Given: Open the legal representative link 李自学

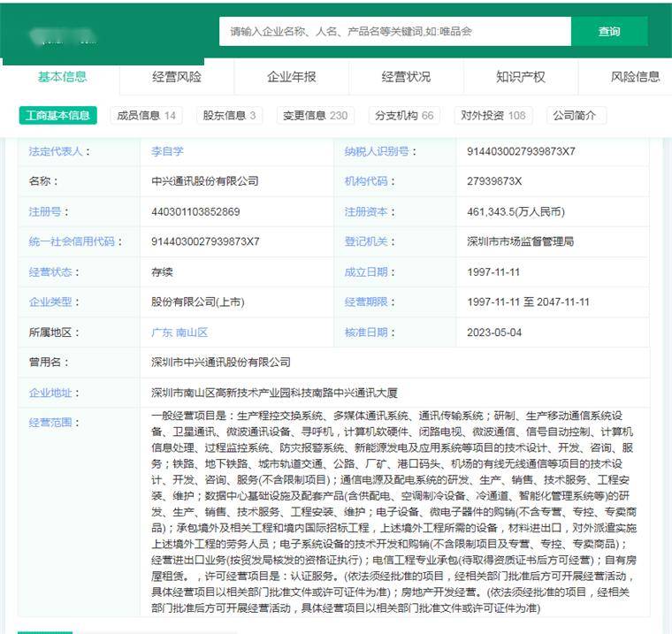Looking at the screenshot, I should [x=168, y=151].
